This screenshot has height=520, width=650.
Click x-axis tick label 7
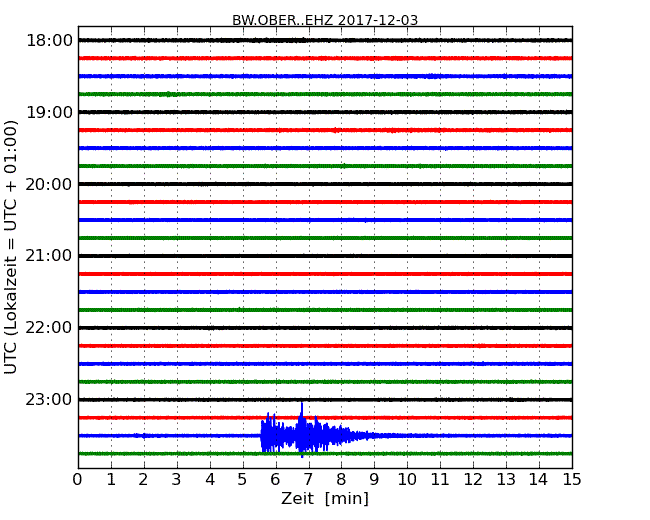(x=308, y=480)
